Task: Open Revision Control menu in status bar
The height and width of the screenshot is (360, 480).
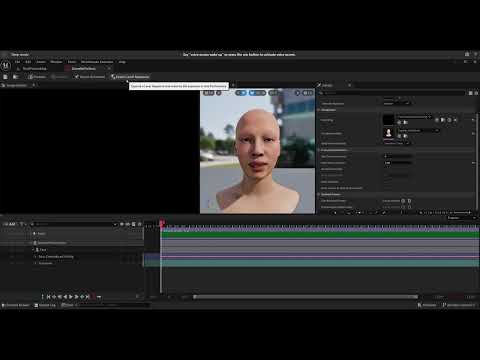Action: pyautogui.click(x=459, y=305)
